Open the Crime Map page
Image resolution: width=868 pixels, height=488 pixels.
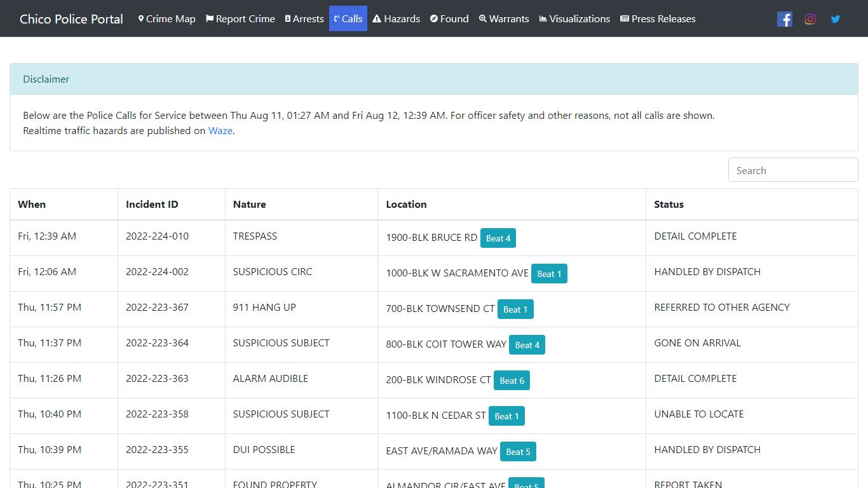166,19
